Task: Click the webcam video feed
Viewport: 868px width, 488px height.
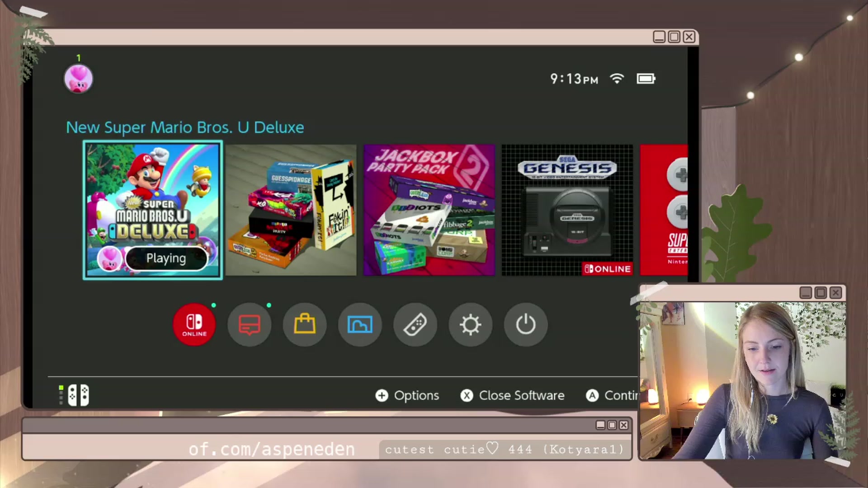Action: tap(742, 380)
